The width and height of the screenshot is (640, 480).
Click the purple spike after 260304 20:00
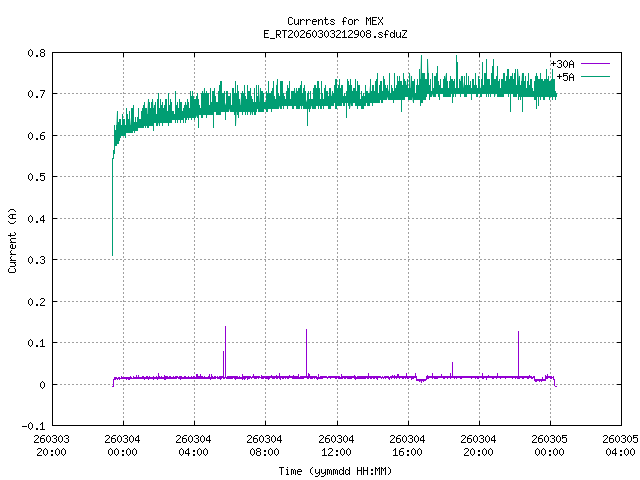pos(518,333)
